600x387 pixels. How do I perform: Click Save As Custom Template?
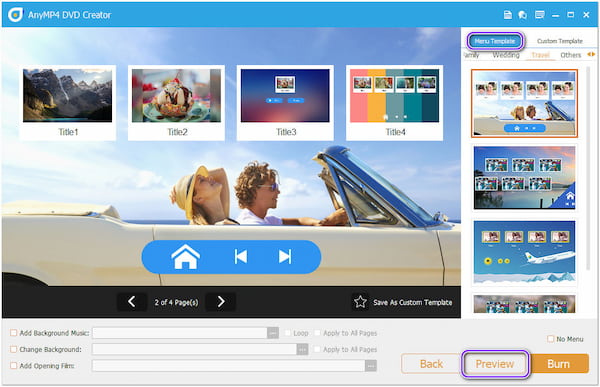tap(412, 302)
